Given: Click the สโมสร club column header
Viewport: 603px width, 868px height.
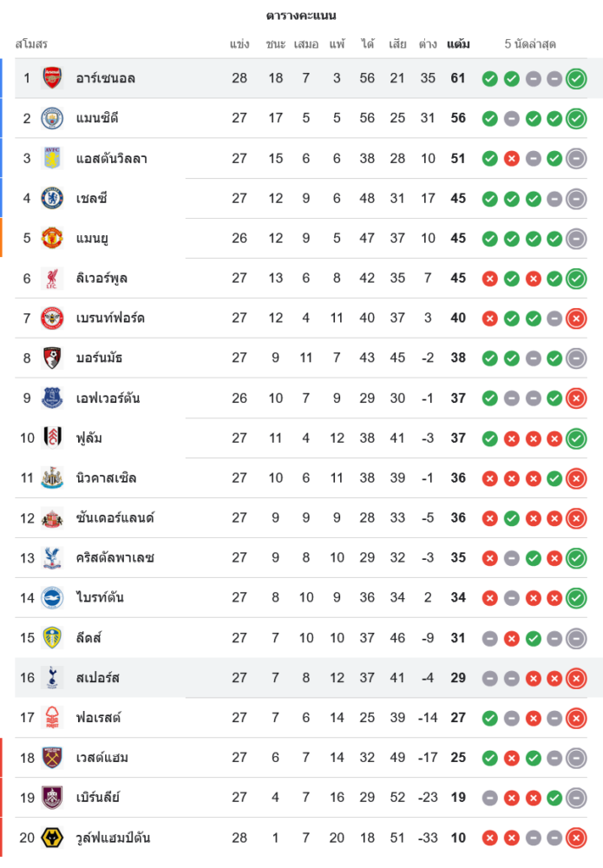Looking at the screenshot, I should coord(32,44).
